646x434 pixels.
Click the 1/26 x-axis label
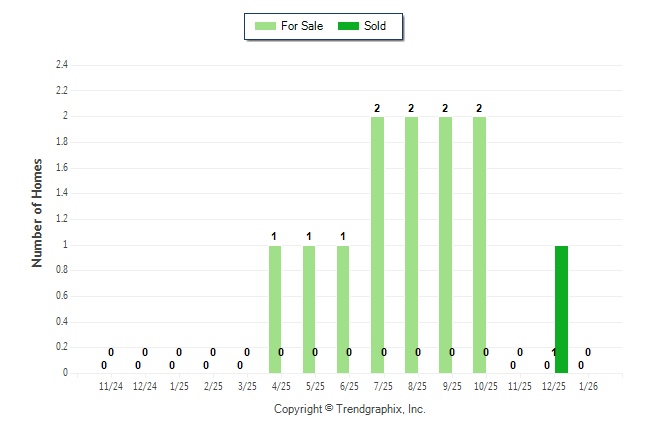588,386
